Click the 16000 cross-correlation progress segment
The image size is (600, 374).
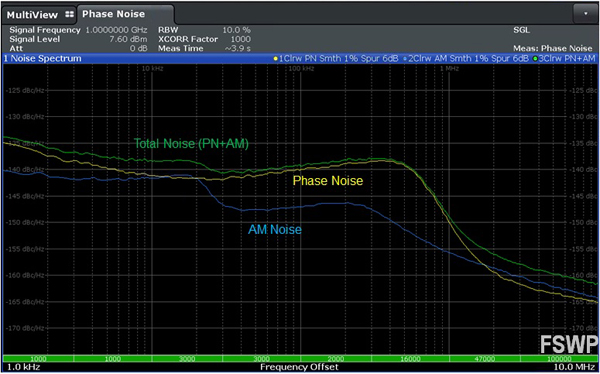pos(410,359)
